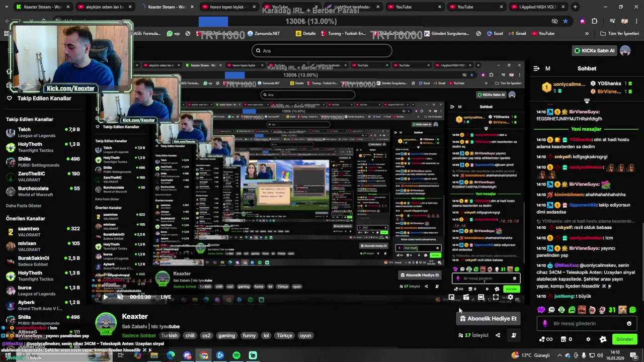644x362 pixels.
Task: Open the profile avatar menu
Action: pyautogui.click(x=625, y=50)
